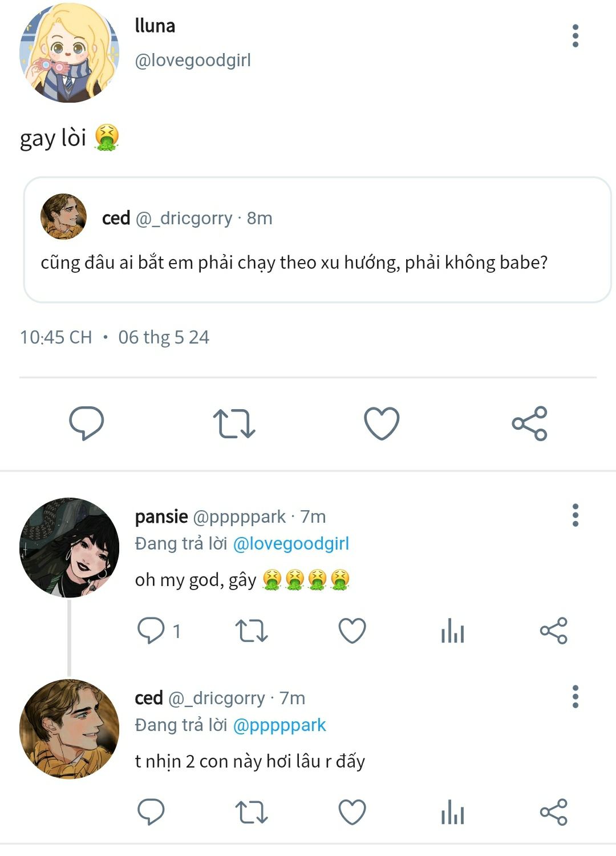The width and height of the screenshot is (616, 856).
Task: Open reply box on pansie's comment
Action: pos(151,631)
